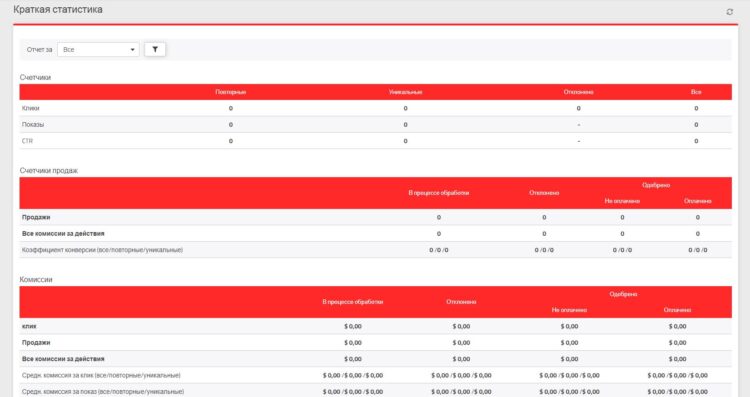
Task: Select the клик row label in Комиссии
Action: click(x=29, y=326)
